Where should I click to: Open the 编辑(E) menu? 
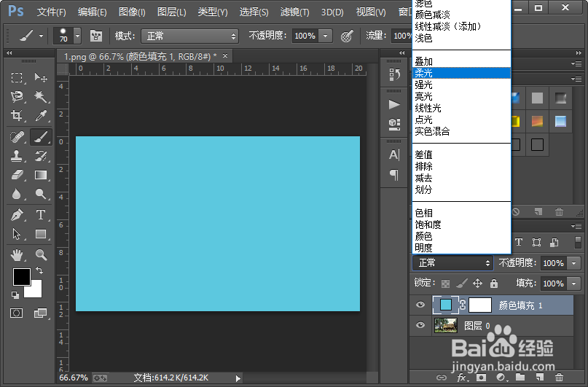pos(93,12)
